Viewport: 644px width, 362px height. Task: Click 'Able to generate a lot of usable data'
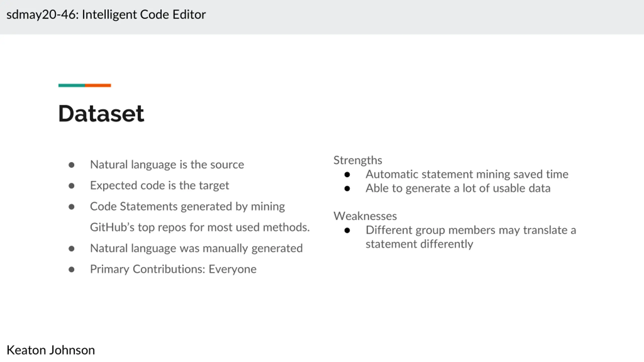click(x=458, y=188)
